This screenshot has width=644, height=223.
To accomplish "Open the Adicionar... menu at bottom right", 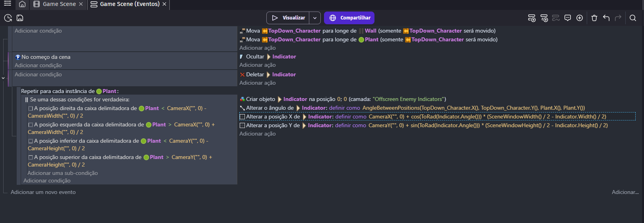I will (x=625, y=192).
